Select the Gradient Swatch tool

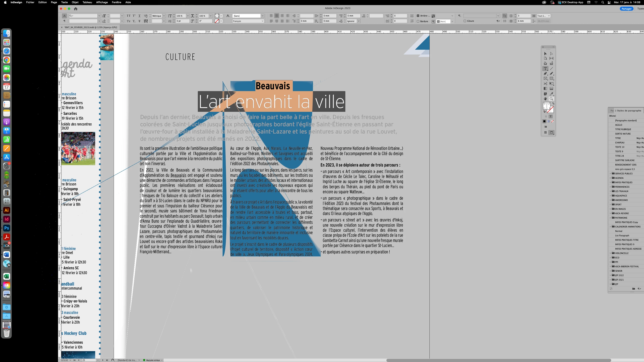(545, 88)
